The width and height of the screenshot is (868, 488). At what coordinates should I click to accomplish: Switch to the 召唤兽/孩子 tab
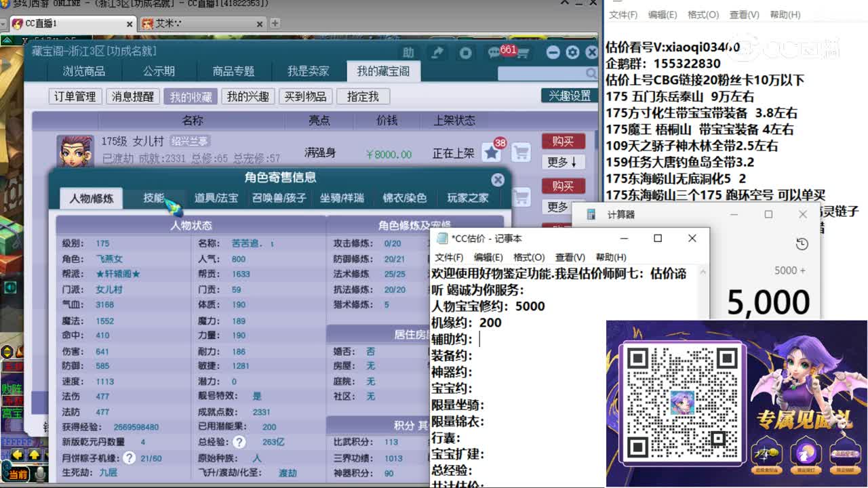coord(279,198)
